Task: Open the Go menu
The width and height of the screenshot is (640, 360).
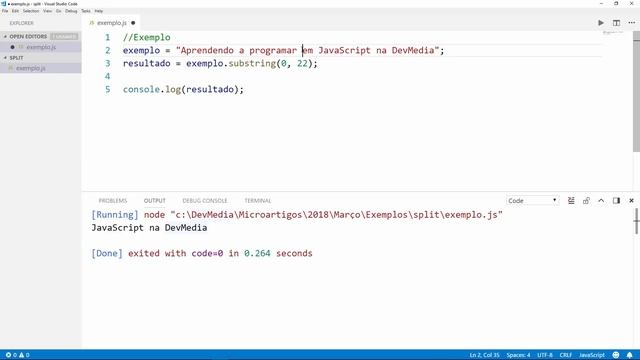Action: tap(58, 11)
